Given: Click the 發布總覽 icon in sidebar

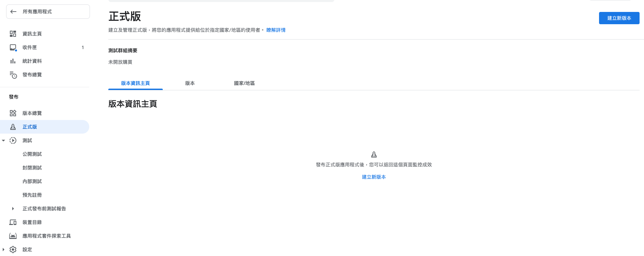Looking at the screenshot, I should point(13,75).
